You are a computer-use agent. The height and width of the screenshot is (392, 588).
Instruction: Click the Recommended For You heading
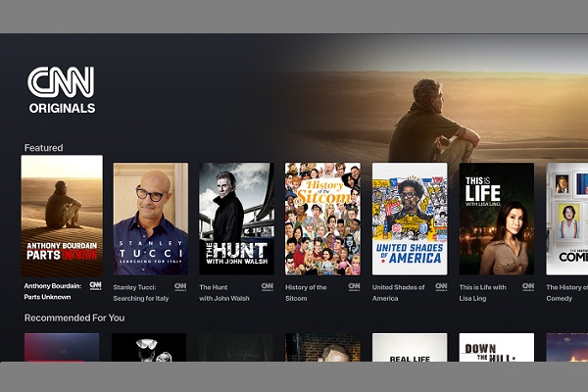(74, 318)
